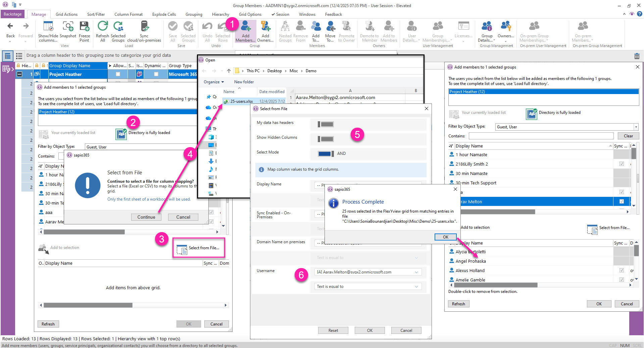
Task: Open the Owners dropdown arrow
Action: [506, 41]
